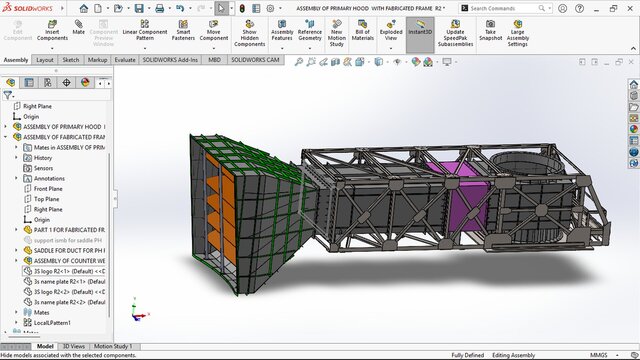Click Linear Component Pattern
The width and height of the screenshot is (640, 360).
tap(145, 31)
